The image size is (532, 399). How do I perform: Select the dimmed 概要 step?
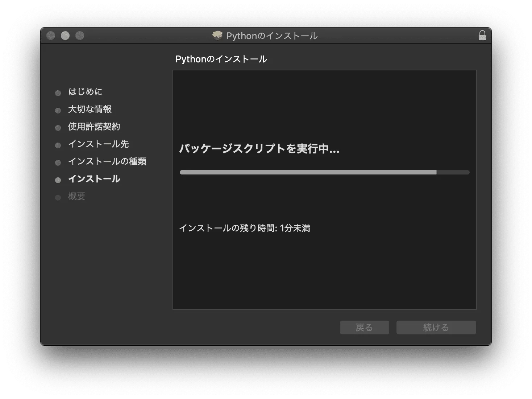tap(77, 196)
